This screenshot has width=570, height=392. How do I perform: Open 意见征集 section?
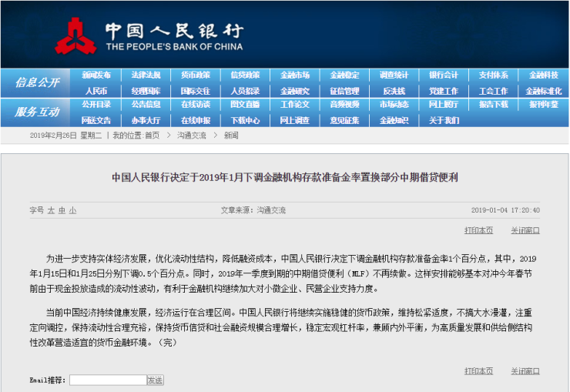tap(344, 121)
